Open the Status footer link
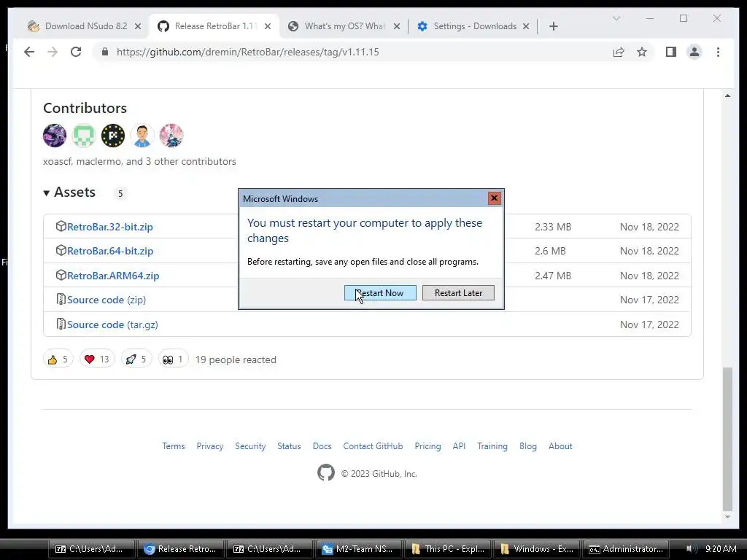Image resolution: width=747 pixels, height=560 pixels. point(289,446)
